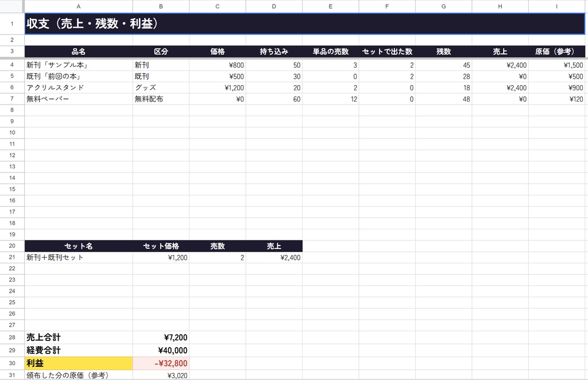
Task: Select 残数 value 45
Action: point(444,65)
